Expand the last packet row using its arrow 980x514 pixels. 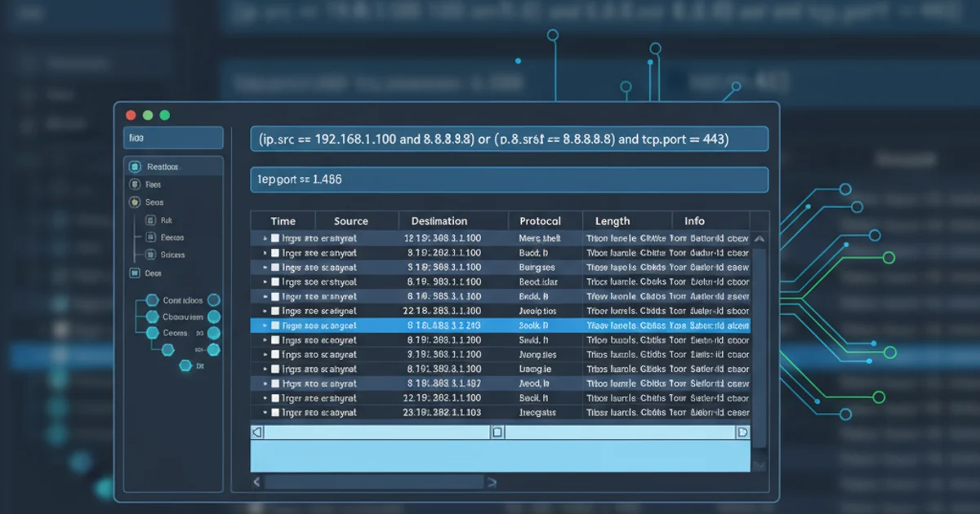tap(265, 412)
